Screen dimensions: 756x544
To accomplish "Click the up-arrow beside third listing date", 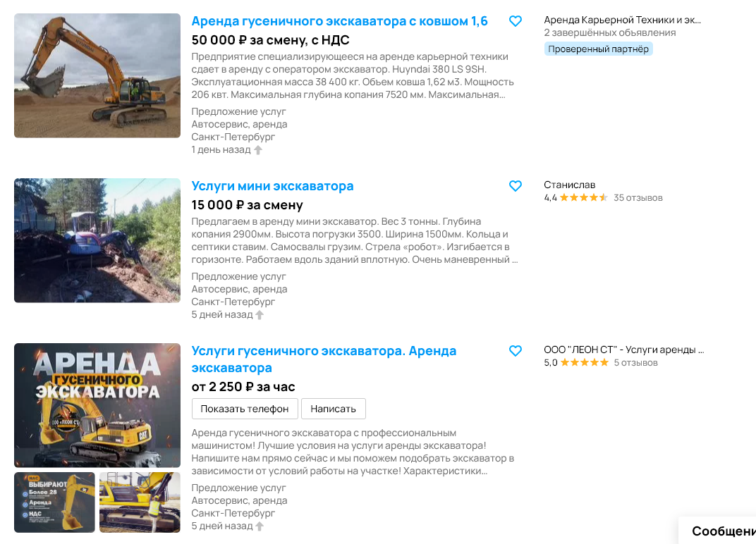I will point(260,526).
